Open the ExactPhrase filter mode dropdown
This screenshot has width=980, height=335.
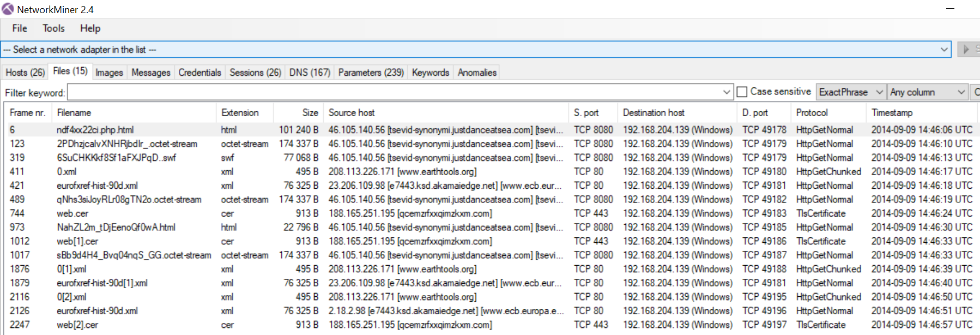pos(879,92)
